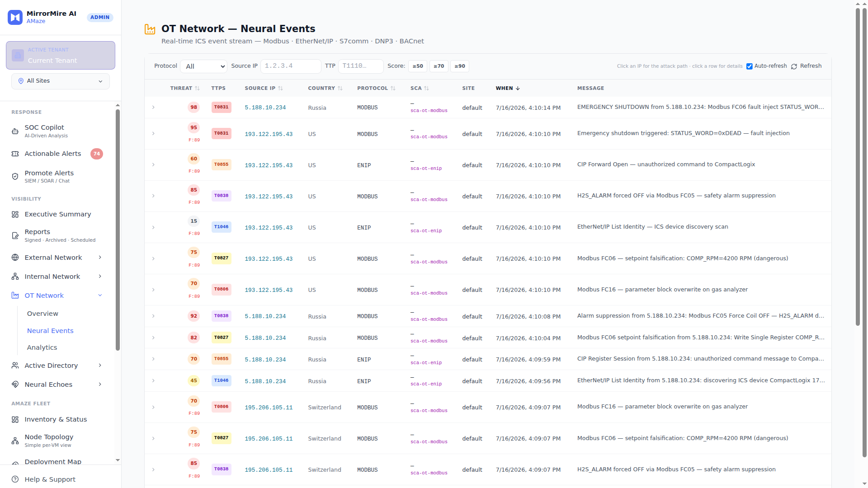Screen dimensions: 868x488
Task: Focus the TTP filter field
Action: pyautogui.click(x=361, y=66)
